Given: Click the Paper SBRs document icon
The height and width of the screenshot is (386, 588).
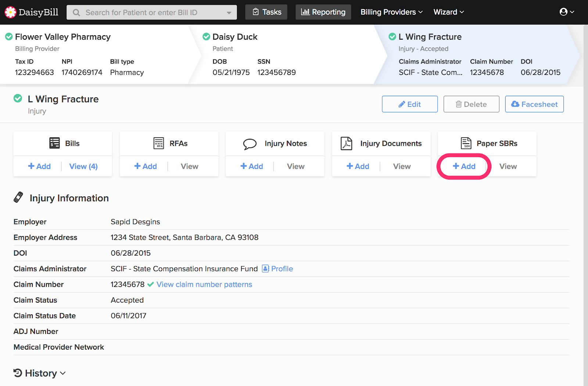Looking at the screenshot, I should [466, 143].
